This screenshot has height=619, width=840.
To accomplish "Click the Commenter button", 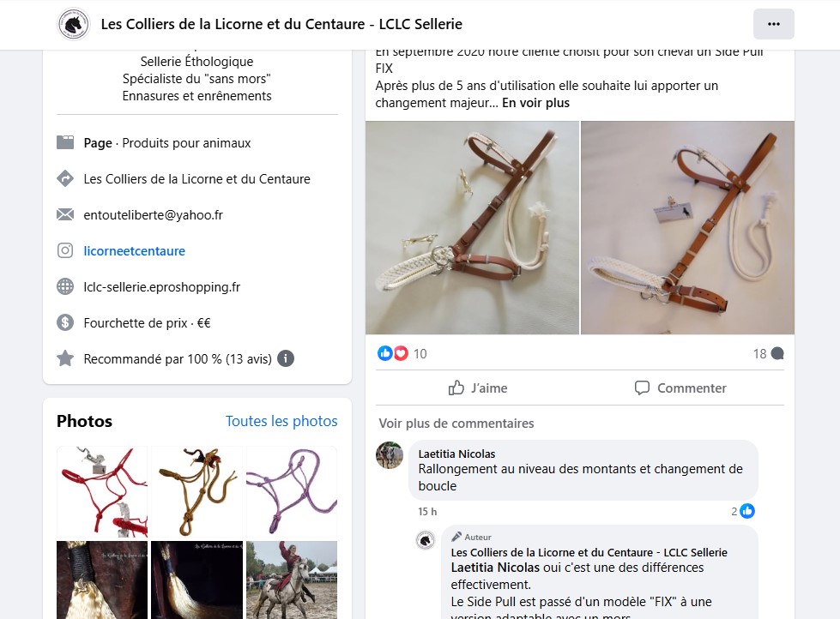I will click(x=680, y=388).
